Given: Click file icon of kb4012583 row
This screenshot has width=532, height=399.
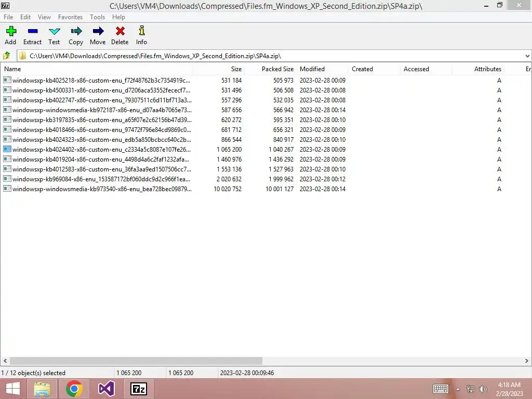Looking at the screenshot, I should 7,169.
